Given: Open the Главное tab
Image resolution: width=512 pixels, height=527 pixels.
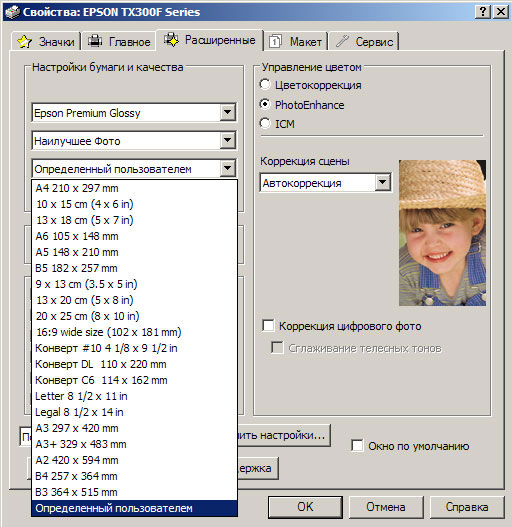Looking at the screenshot, I should click(119, 41).
